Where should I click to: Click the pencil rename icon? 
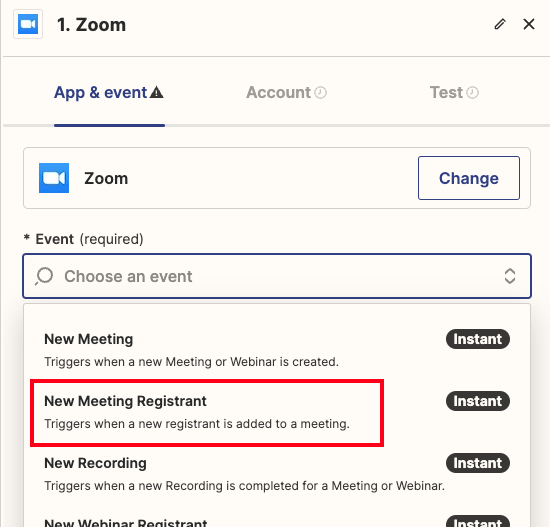(x=500, y=24)
